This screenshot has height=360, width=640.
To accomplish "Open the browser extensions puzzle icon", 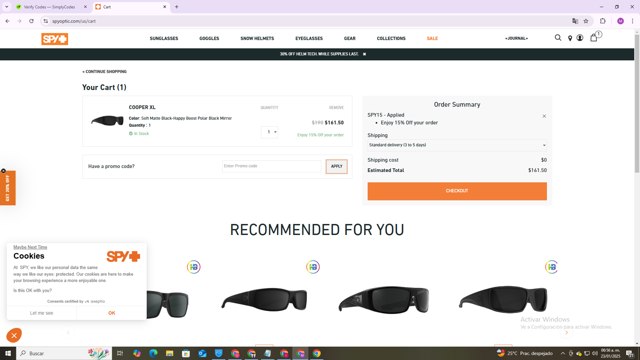I will 603,21.
